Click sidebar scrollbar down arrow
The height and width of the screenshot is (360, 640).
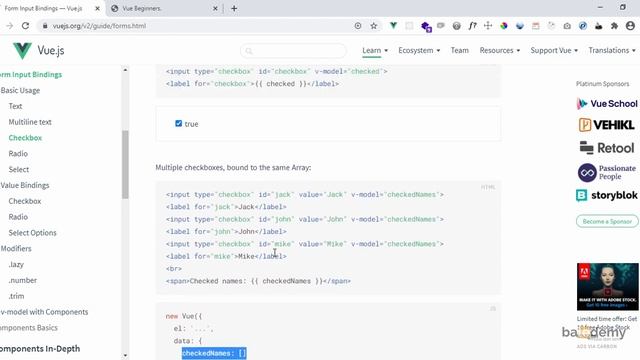pos(125,356)
